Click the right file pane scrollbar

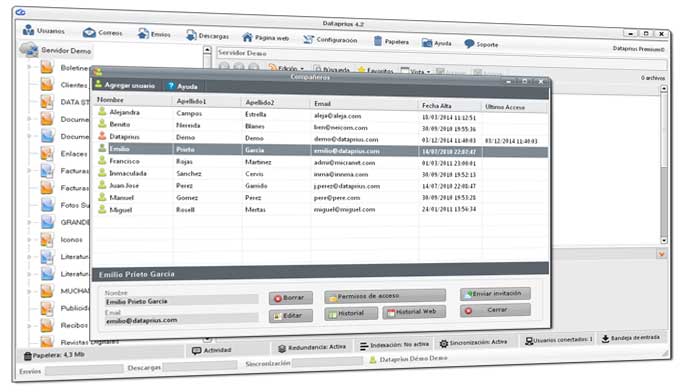pos(664,165)
